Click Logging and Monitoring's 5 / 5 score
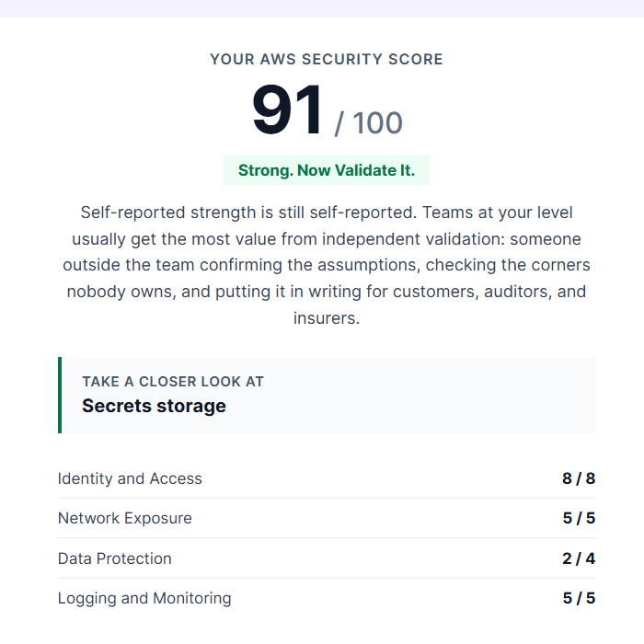 point(579,598)
